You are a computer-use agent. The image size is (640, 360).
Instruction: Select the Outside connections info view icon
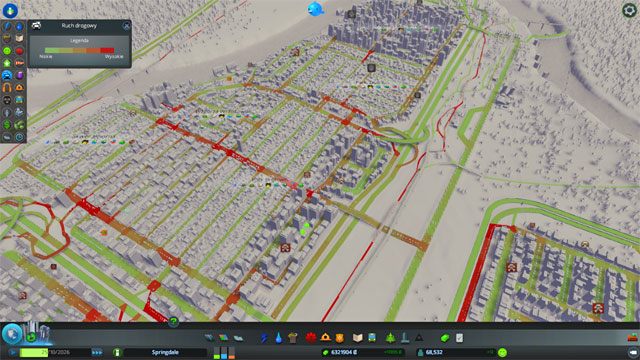(x=19, y=112)
